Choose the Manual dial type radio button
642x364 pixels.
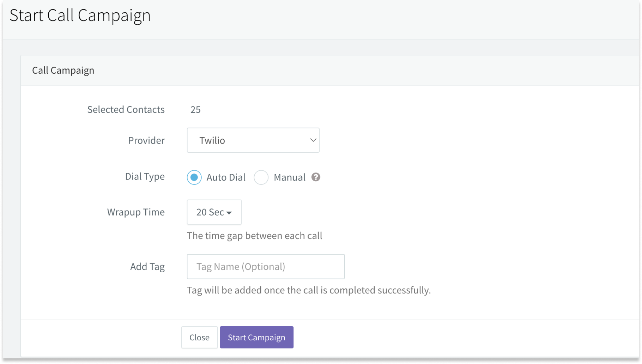[x=261, y=177]
